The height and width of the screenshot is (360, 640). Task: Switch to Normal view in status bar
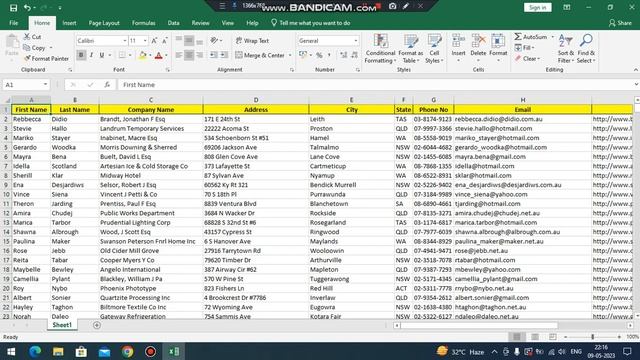pyautogui.click(x=517, y=337)
